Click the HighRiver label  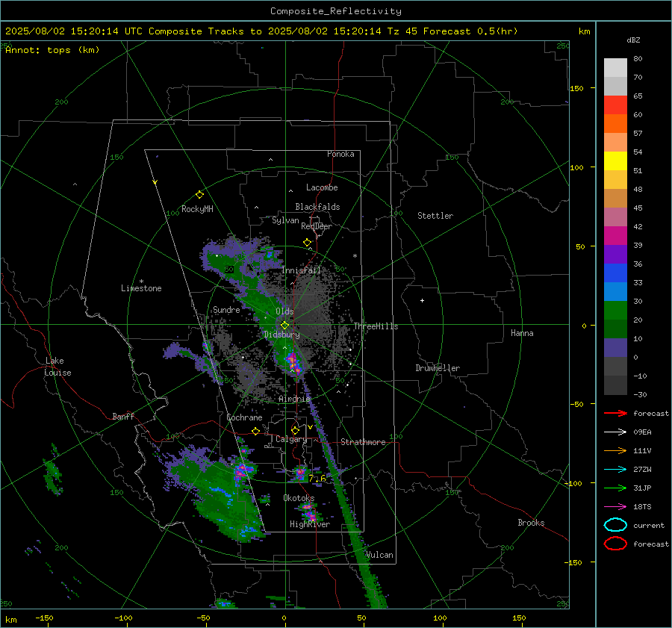pos(310,524)
